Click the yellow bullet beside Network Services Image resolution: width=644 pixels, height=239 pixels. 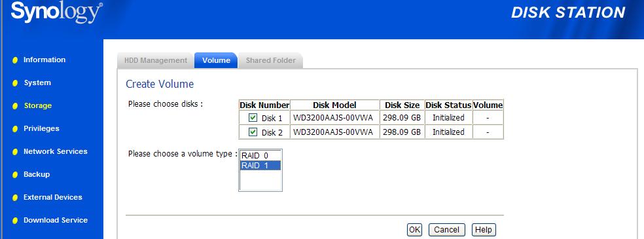pyautogui.click(x=15, y=152)
